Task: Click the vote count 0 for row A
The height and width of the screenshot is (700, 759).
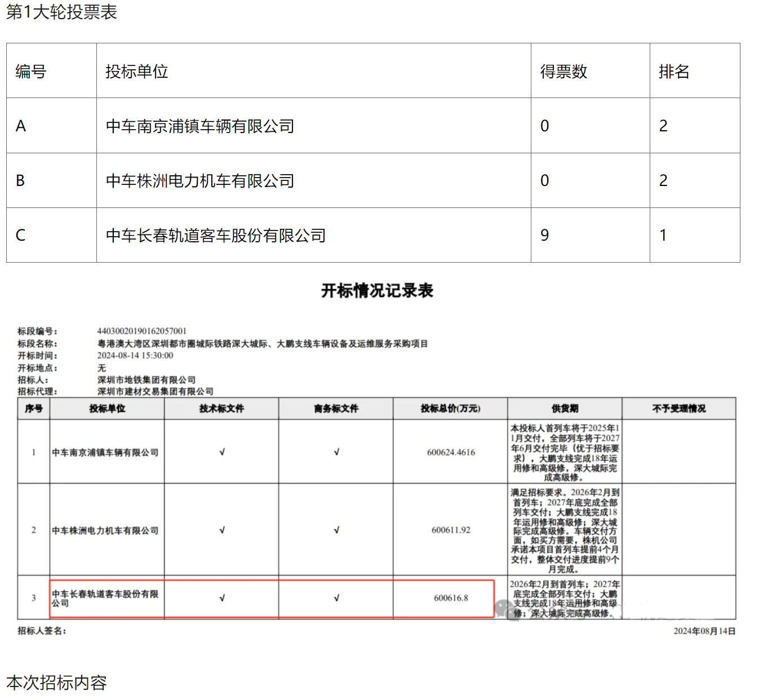Action: (544, 126)
